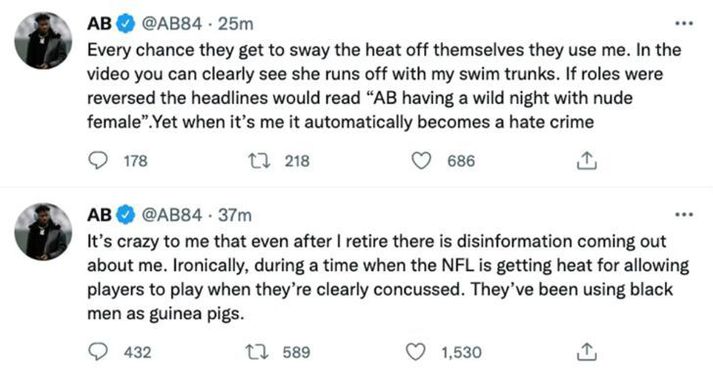Click the AB display name on the bottom tweet

point(99,215)
